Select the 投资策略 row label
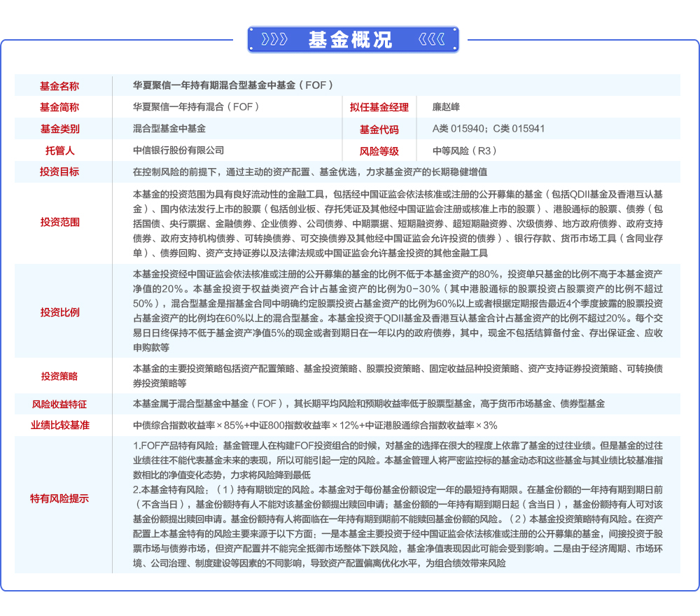The height and width of the screenshot is (616, 700). (x=59, y=377)
